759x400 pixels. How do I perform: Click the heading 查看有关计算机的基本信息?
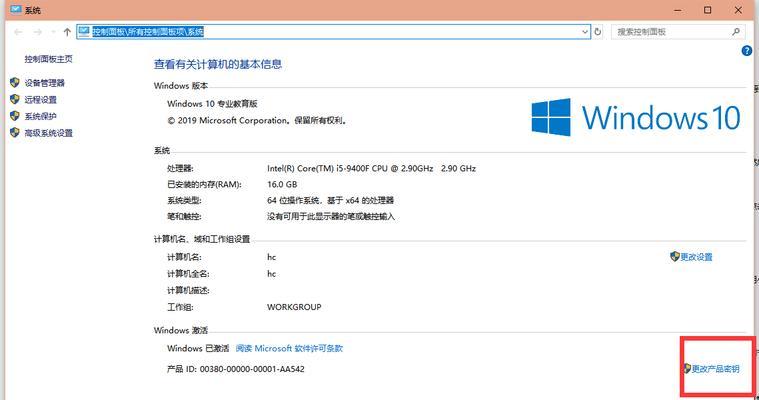218,64
